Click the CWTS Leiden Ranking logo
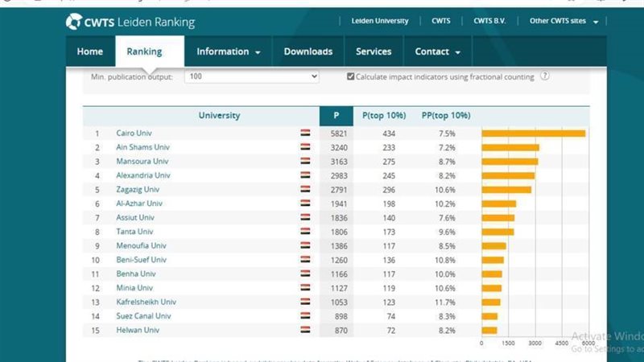This screenshot has width=644, height=362. point(130,23)
